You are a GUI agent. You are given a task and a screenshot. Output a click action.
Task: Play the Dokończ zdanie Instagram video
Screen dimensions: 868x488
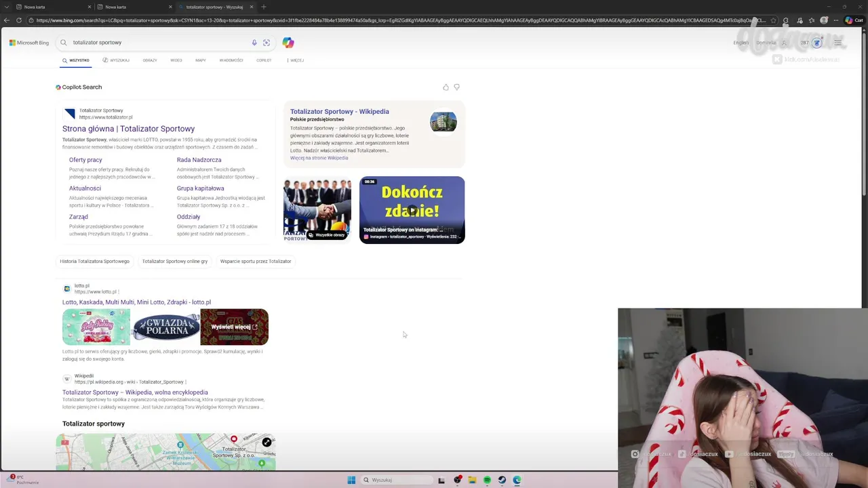click(412, 210)
